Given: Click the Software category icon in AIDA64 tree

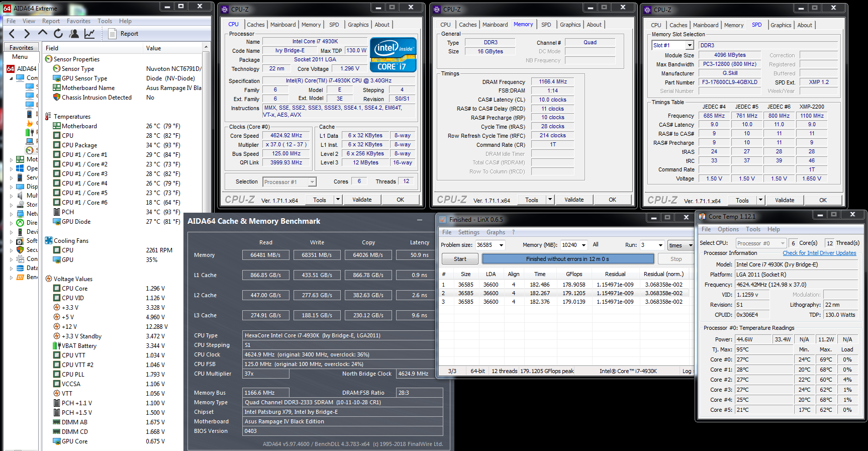Looking at the screenshot, I should pos(20,241).
